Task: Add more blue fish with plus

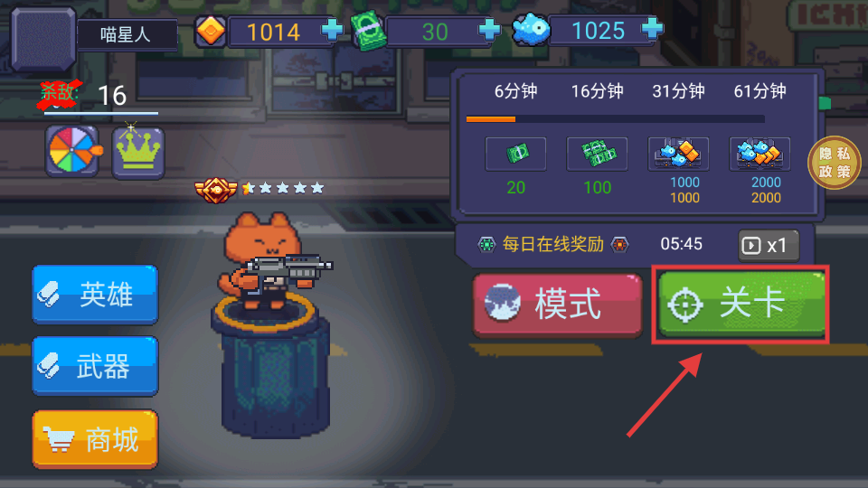Action: (652, 28)
